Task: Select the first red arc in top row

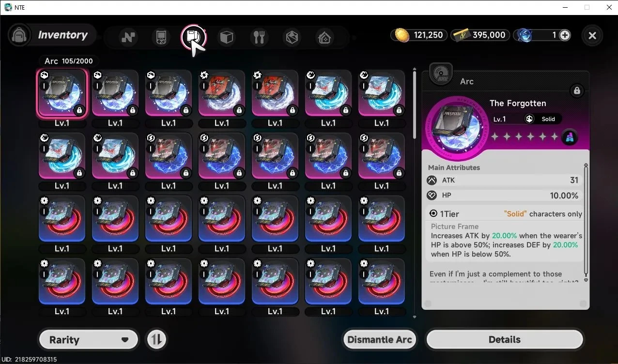Action: click(x=222, y=93)
